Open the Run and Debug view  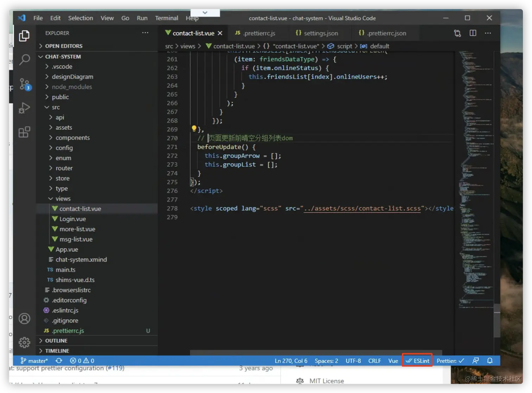click(x=24, y=108)
